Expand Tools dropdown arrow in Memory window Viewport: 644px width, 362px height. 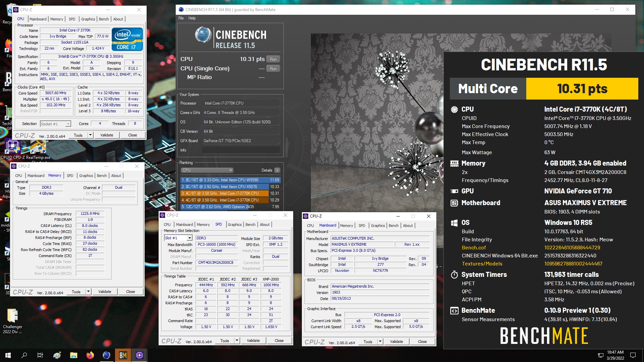88,292
